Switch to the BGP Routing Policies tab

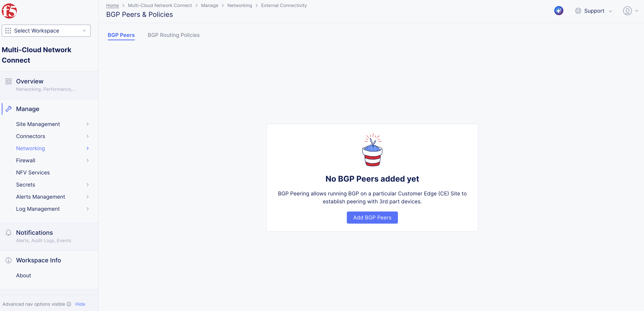point(174,35)
